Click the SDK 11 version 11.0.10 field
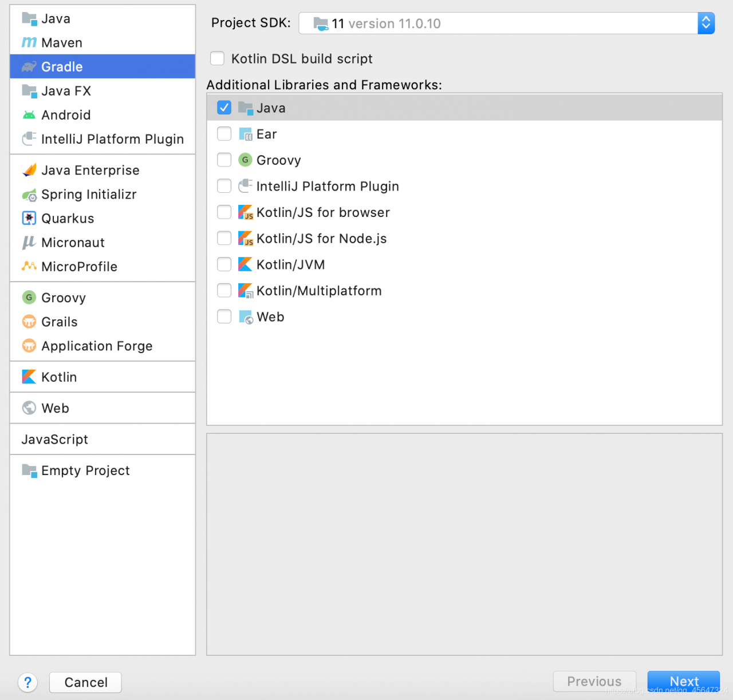 pyautogui.click(x=506, y=23)
